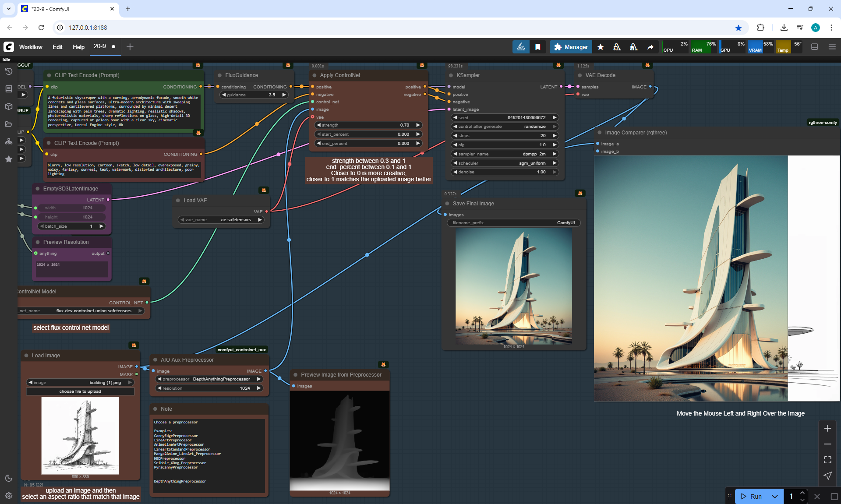Collapse KSampler node via title dot
The image size is (841, 504).
coord(450,75)
